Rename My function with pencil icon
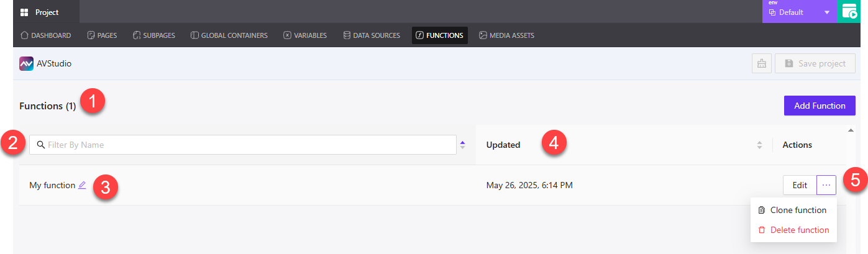 82,185
